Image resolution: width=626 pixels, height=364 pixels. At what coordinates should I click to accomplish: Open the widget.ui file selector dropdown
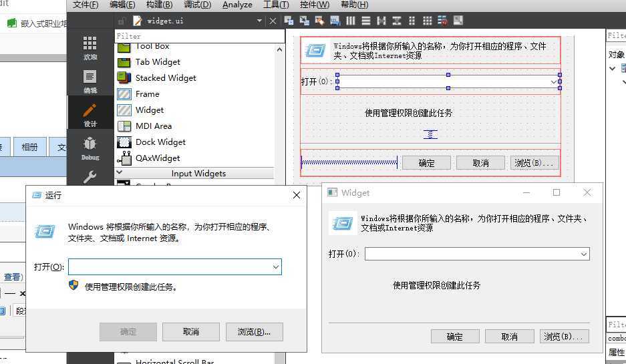pyautogui.click(x=259, y=21)
